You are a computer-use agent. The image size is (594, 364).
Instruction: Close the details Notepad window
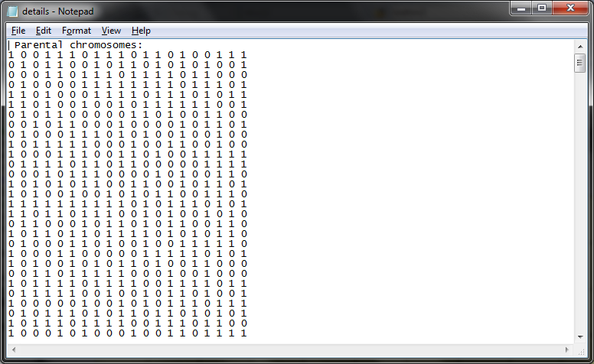pyautogui.click(x=570, y=8)
